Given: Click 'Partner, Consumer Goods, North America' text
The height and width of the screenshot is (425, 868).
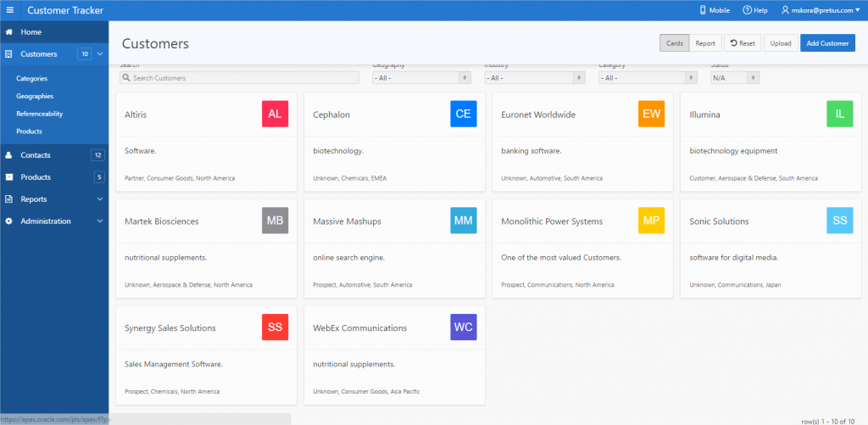Looking at the screenshot, I should tap(180, 178).
